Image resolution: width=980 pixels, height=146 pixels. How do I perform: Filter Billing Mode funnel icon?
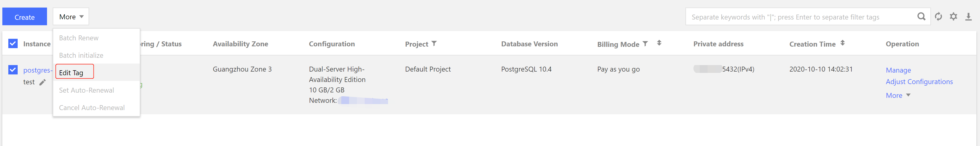(x=645, y=43)
